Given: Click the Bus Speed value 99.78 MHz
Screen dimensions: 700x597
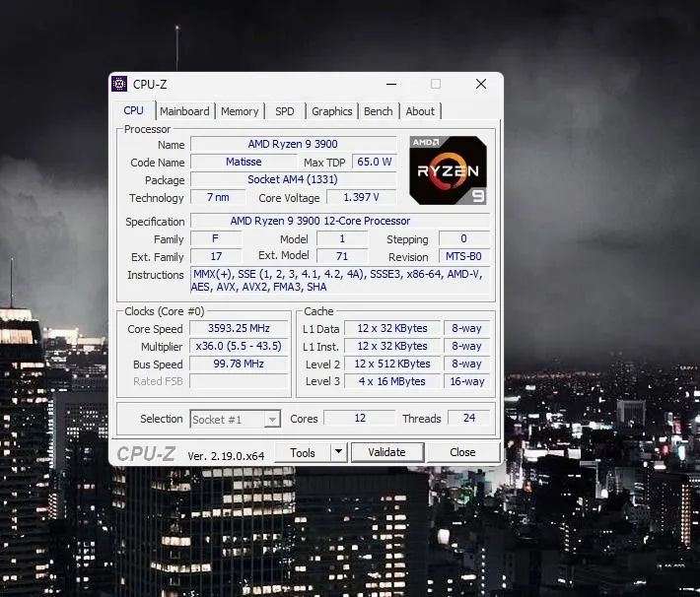Looking at the screenshot, I should (239, 364).
